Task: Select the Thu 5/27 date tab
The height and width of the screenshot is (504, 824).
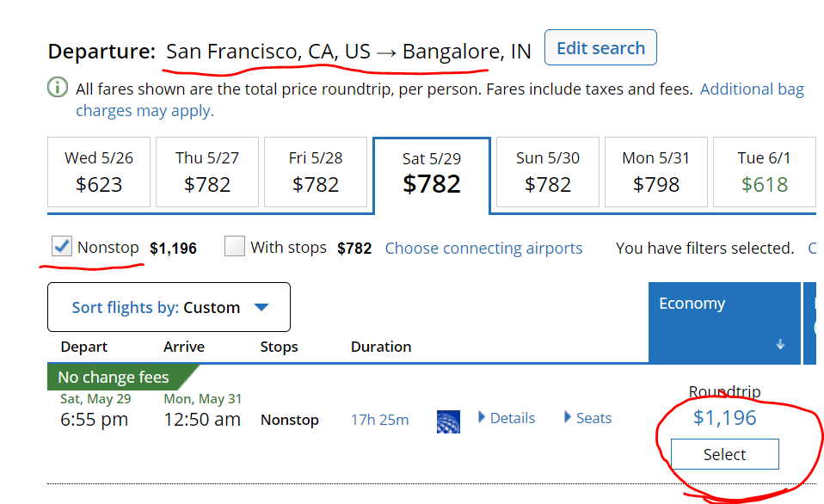Action: tap(207, 172)
